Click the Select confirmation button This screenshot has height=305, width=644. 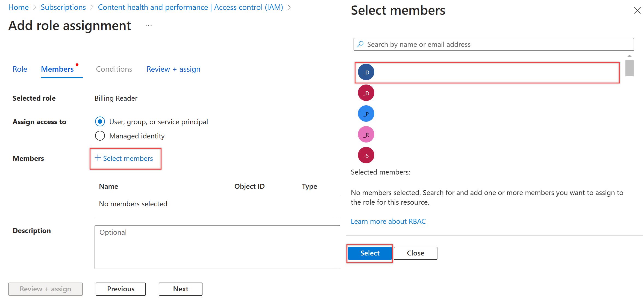click(x=369, y=252)
